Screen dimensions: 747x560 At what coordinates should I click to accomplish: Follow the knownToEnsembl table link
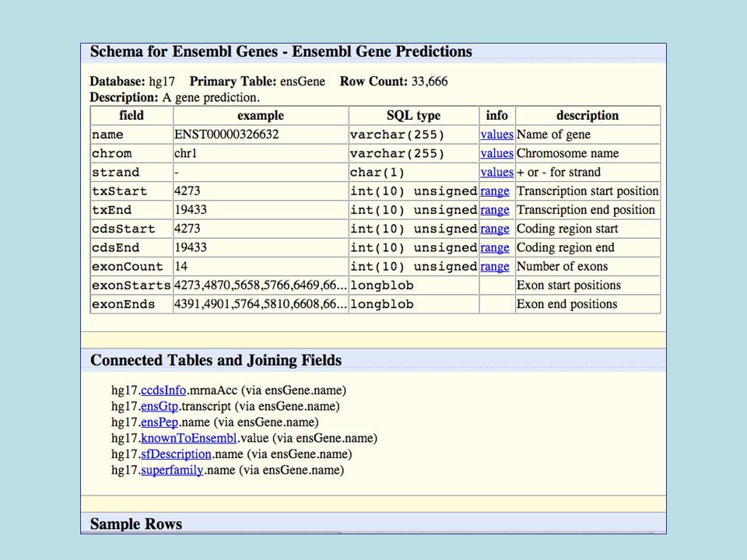point(188,438)
